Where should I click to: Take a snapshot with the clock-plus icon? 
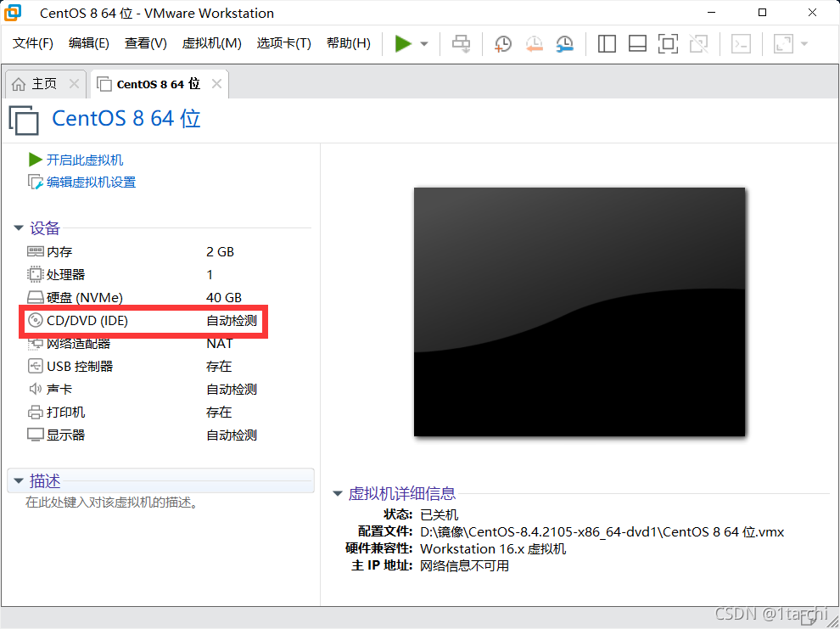[x=502, y=44]
